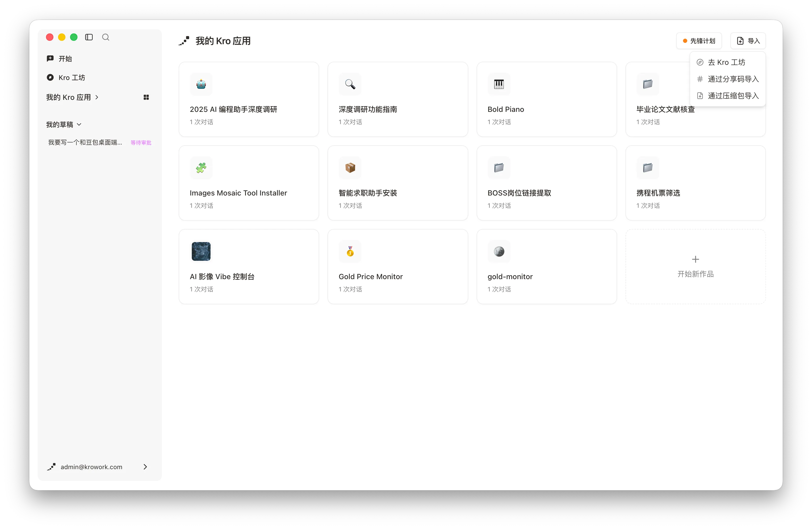Click the 毕业论文文献核查 title
Image resolution: width=812 pixels, height=529 pixels.
[x=665, y=110]
